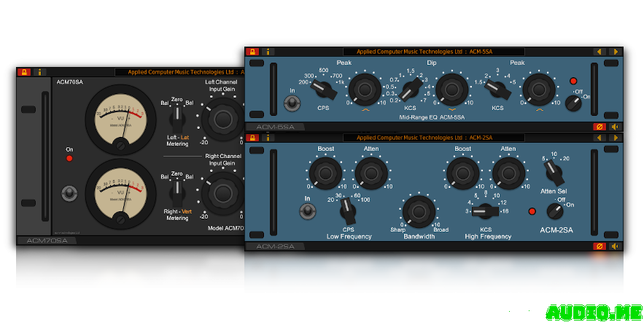This screenshot has height=322, width=644.
Task: Click the CPS frequency selector on ACM-5SA
Action: 324,90
